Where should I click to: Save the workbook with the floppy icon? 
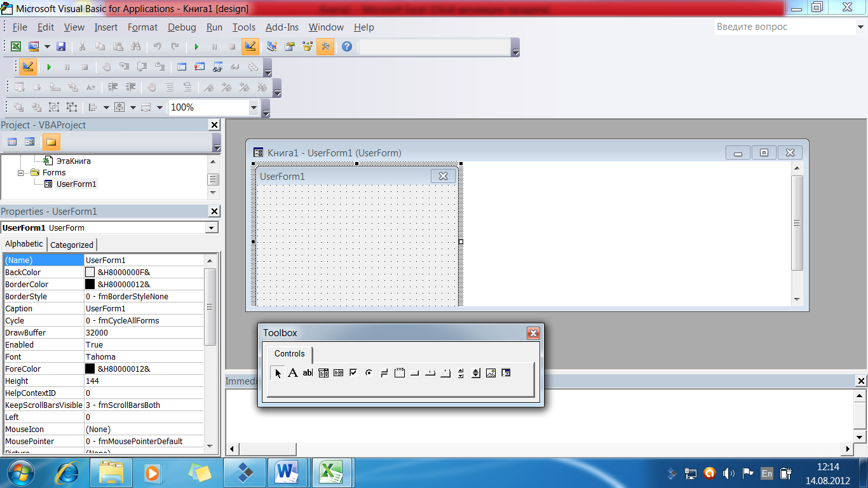(61, 46)
